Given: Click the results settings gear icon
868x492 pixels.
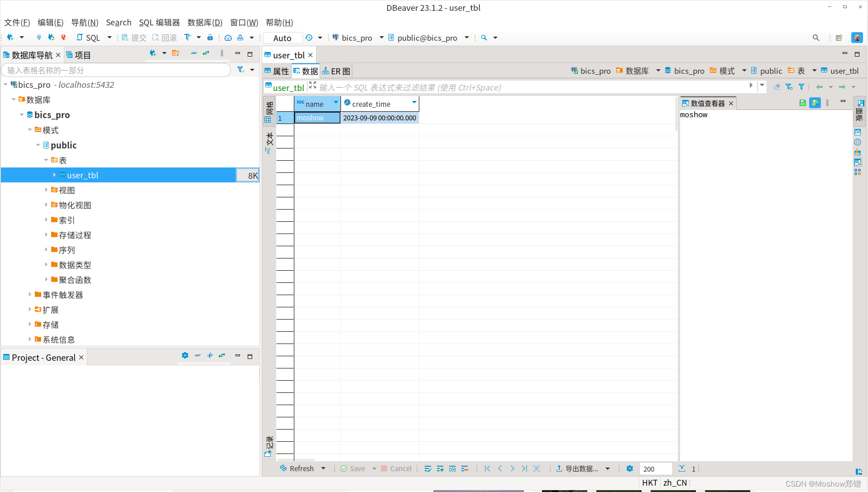Looking at the screenshot, I should click(x=630, y=469).
